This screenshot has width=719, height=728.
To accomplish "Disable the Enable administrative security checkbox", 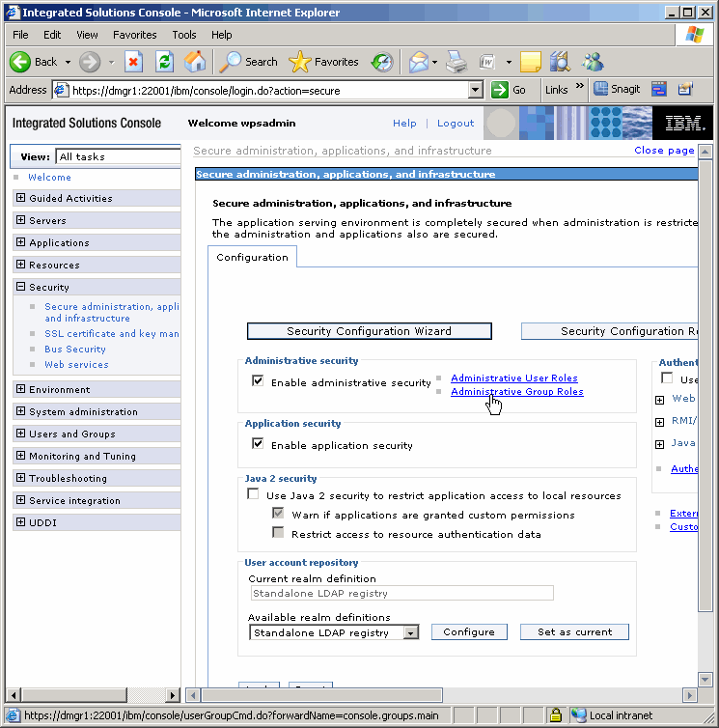I will 258,381.
